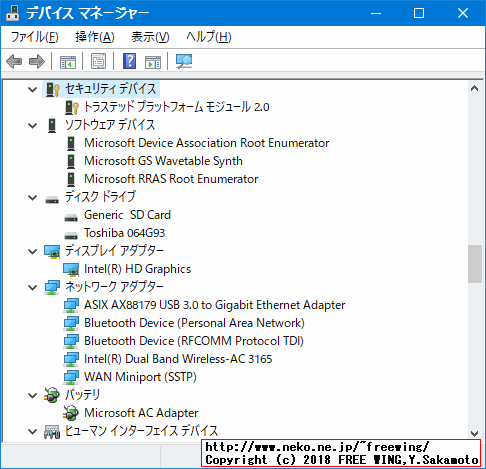
Task: Click the vertical scrollbar down arrow
Action: 474,434
